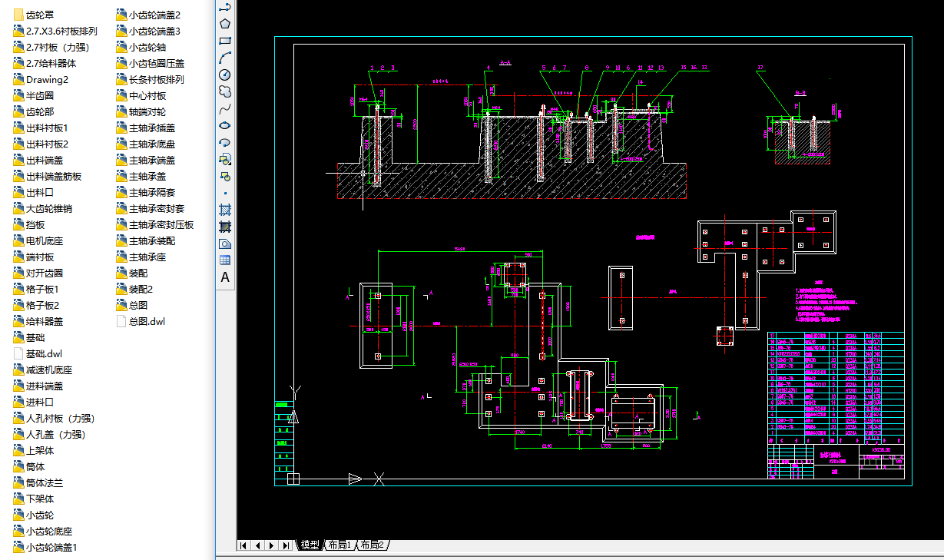Select the 出料端盖 file
This screenshot has width=944, height=560.
pos(38,160)
